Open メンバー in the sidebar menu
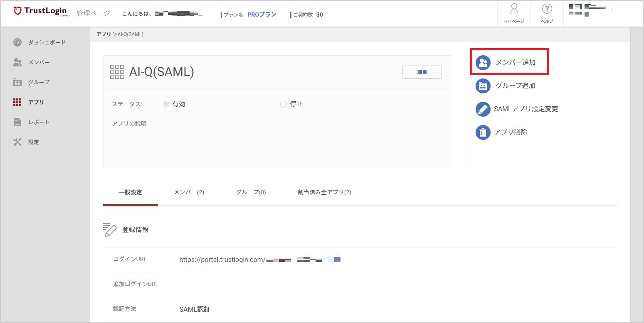This screenshot has width=644, height=323. coord(39,62)
